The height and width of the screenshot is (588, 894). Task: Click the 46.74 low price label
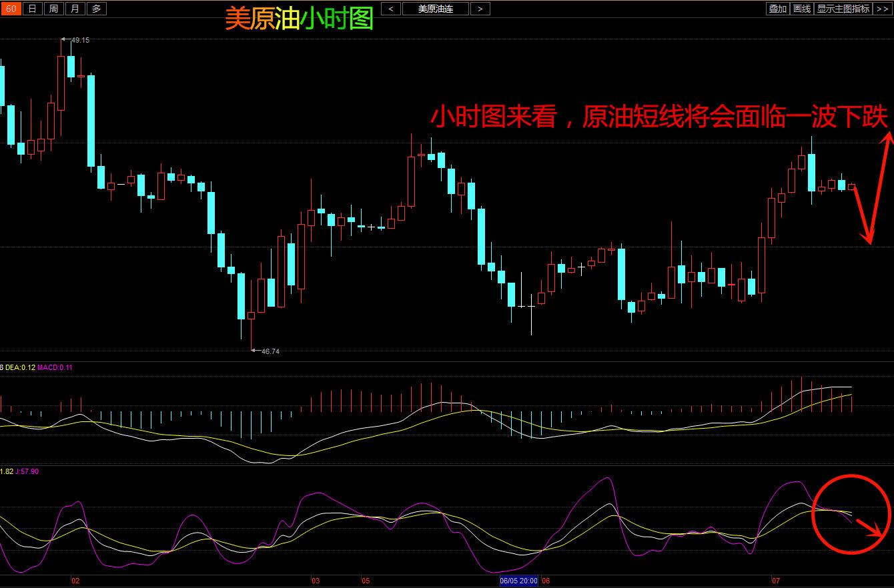(270, 351)
